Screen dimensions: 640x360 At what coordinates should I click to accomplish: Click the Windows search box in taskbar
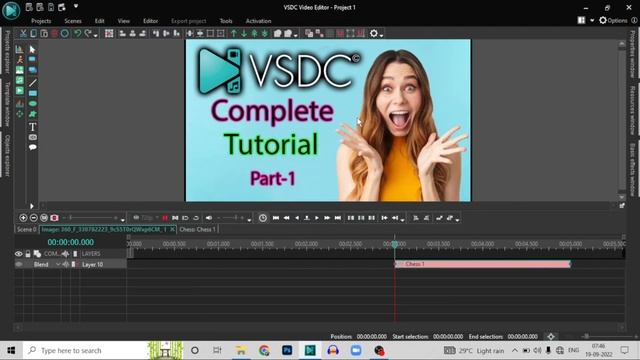coord(86,351)
